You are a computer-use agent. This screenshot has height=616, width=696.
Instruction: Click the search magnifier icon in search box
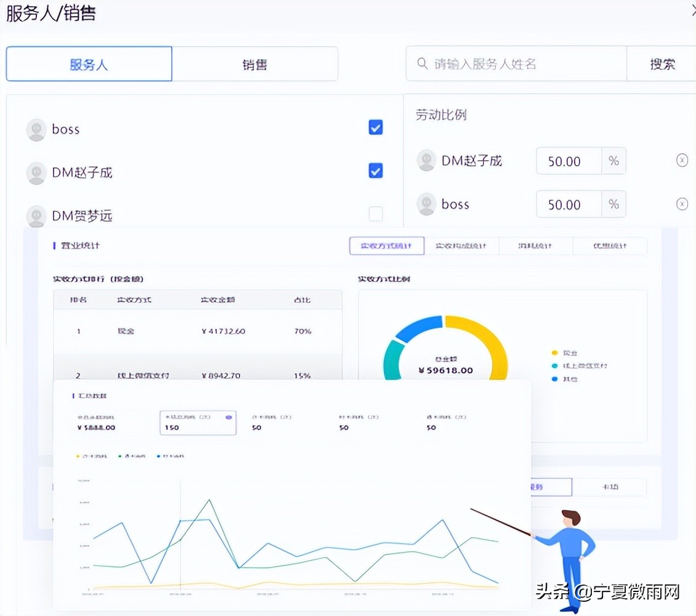[x=423, y=63]
